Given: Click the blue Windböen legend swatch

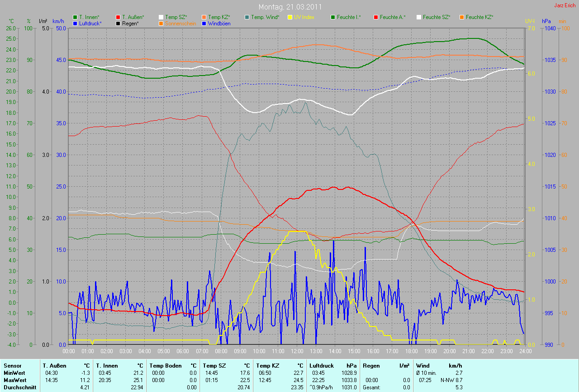Looking at the screenshot, I should (x=204, y=23).
